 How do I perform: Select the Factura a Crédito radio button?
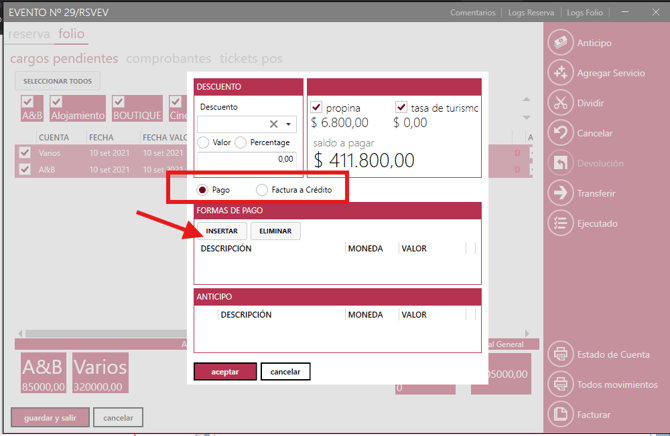pos(262,190)
